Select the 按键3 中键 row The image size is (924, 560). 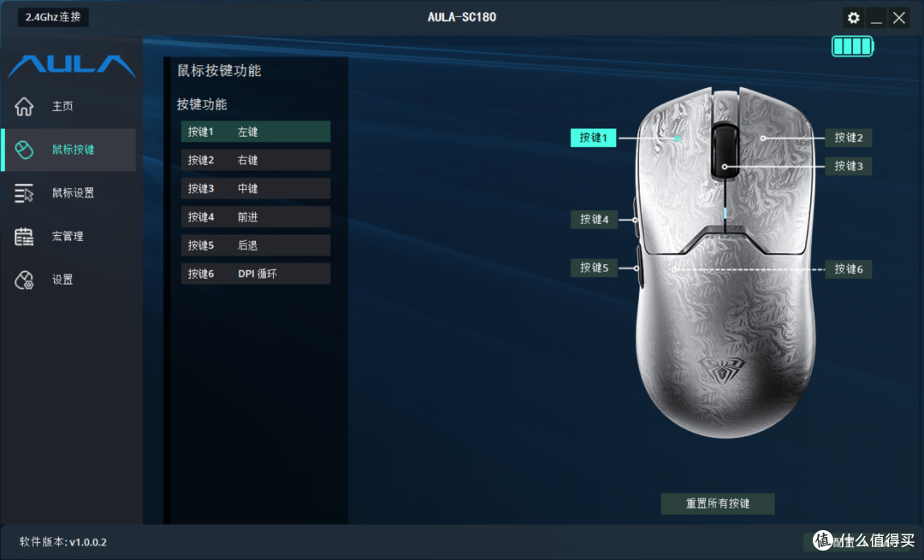click(256, 188)
